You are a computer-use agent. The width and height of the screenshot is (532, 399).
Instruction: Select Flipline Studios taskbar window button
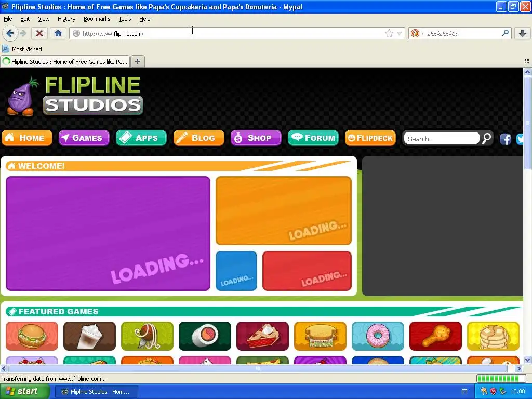96,392
